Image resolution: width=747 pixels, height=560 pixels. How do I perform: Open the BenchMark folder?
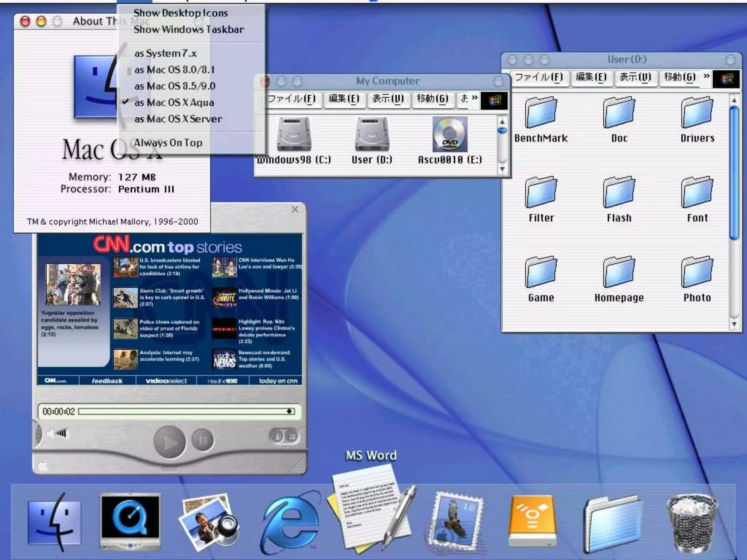click(x=541, y=113)
